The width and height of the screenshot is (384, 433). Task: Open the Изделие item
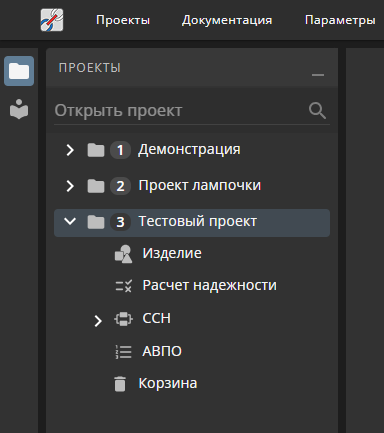[x=172, y=253]
